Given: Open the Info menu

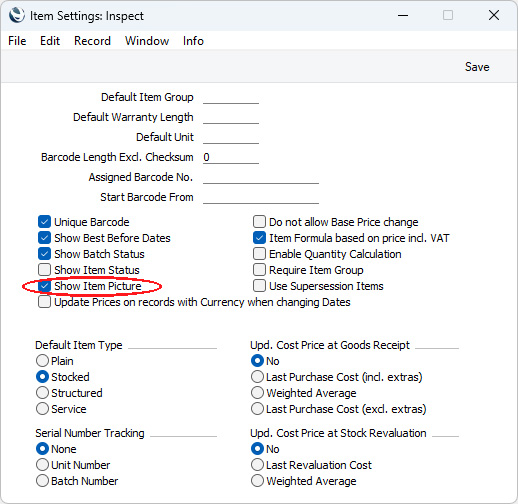Looking at the screenshot, I should point(193,41).
